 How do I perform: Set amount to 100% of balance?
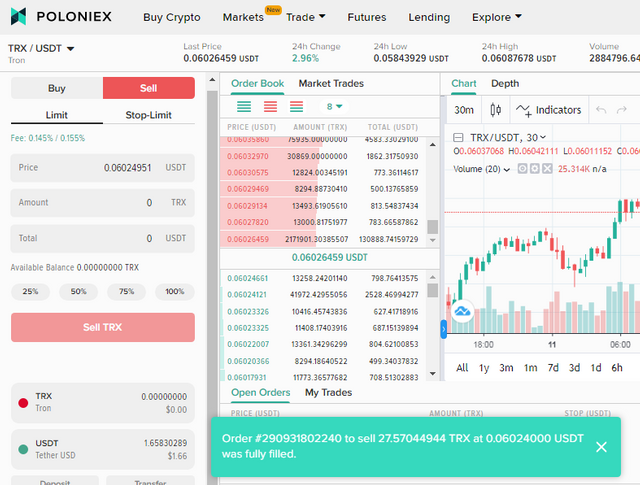[175, 291]
